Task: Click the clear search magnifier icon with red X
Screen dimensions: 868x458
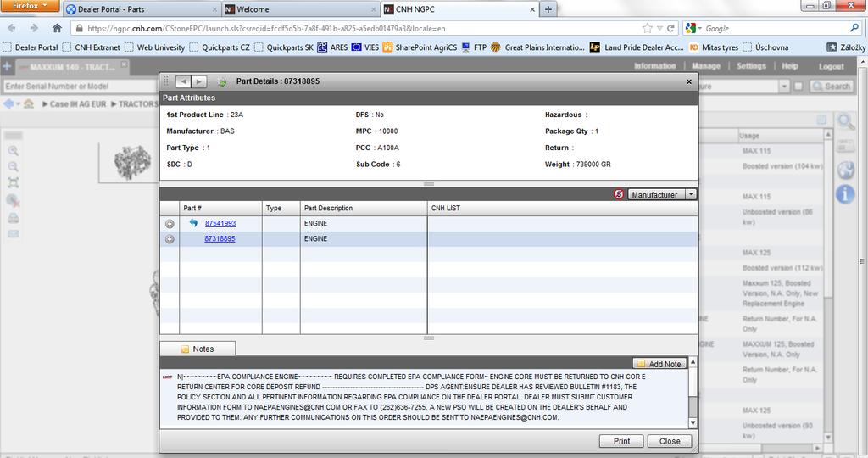Action: [x=14, y=200]
